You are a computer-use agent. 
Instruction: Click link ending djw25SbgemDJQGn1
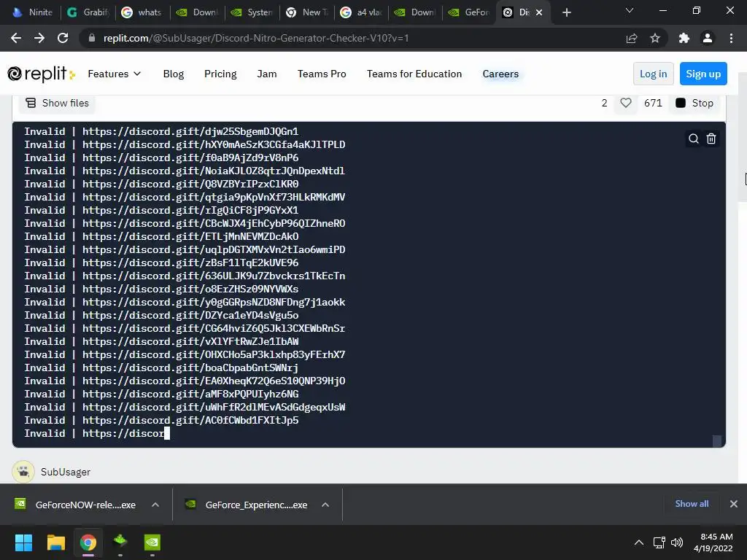click(190, 131)
